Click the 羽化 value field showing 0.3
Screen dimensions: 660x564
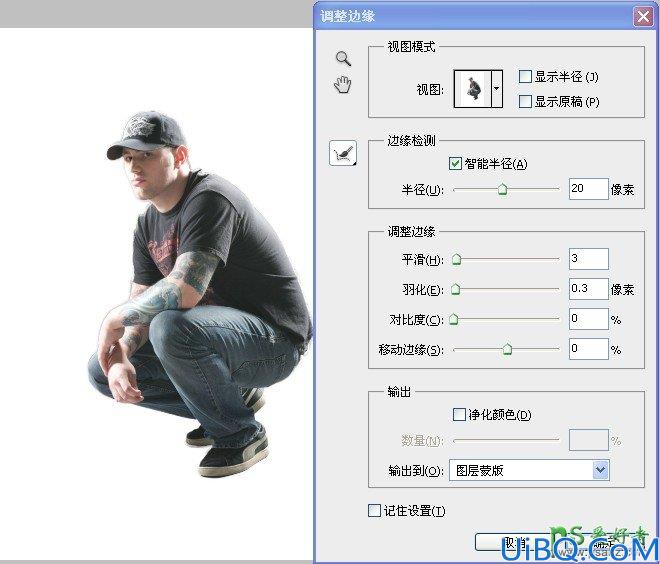tap(588, 289)
